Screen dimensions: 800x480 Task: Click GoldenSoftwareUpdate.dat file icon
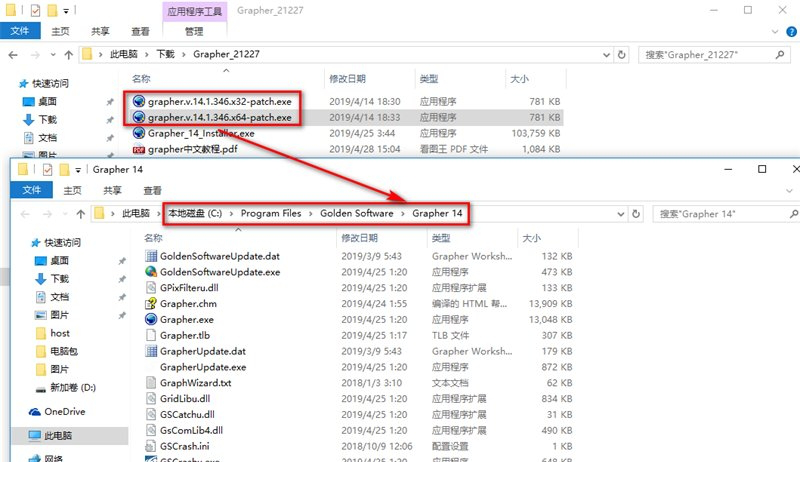151,256
